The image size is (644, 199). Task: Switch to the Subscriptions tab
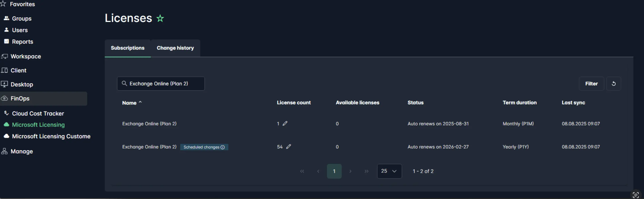128,48
